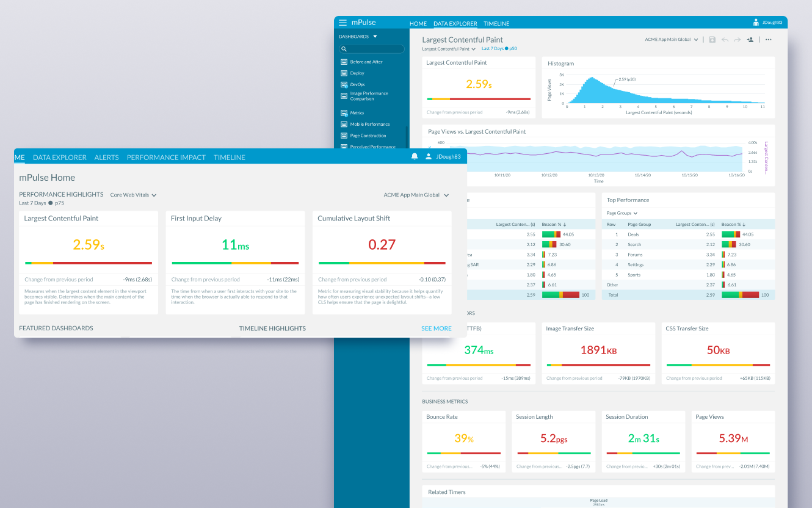812x508 pixels.
Task: Click the Session Duration 2m 31s value
Action: click(643, 438)
